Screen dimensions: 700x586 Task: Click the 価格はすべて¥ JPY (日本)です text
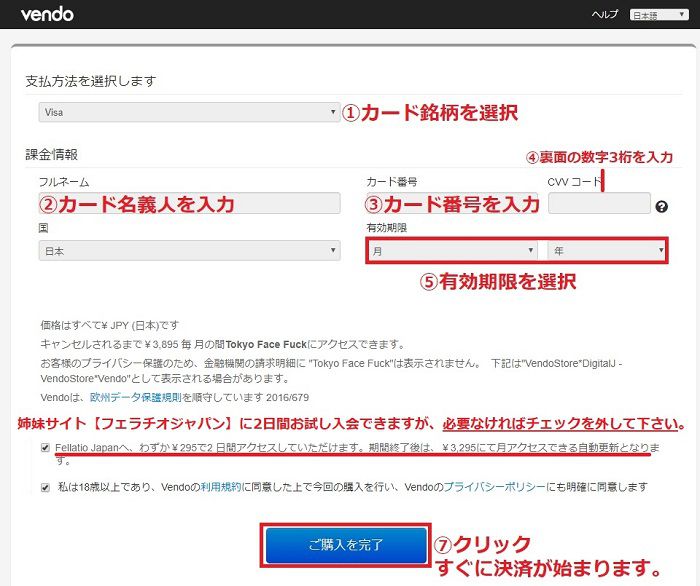pyautogui.click(x=110, y=325)
